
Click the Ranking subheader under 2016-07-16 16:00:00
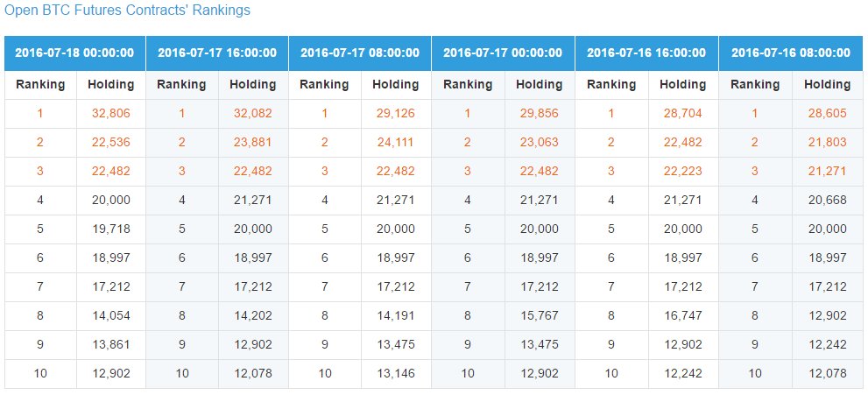tap(611, 85)
